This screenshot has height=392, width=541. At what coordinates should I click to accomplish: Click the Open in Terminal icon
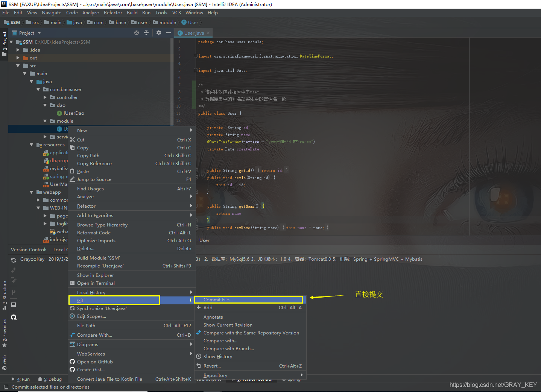[x=72, y=283]
